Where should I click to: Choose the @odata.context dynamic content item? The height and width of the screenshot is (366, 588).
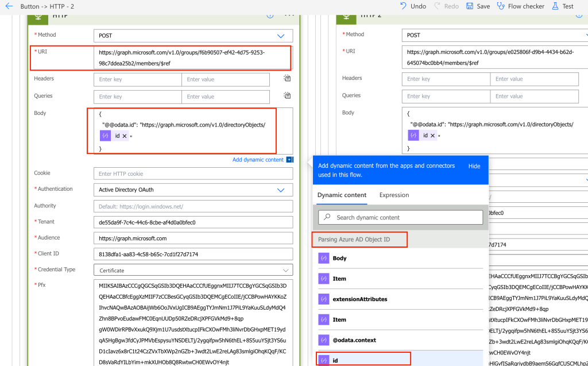354,340
